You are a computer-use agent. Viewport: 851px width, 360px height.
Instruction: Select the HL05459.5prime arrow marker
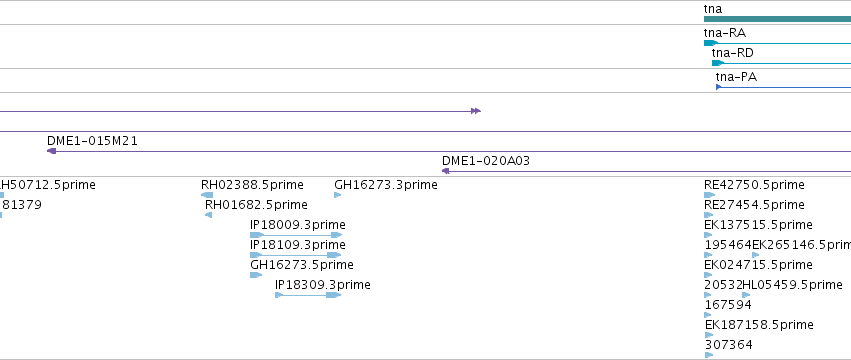tap(746, 295)
